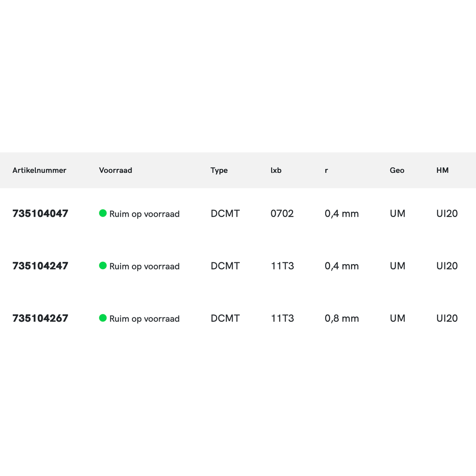Click green stock dot for article 735104247

[103, 266]
